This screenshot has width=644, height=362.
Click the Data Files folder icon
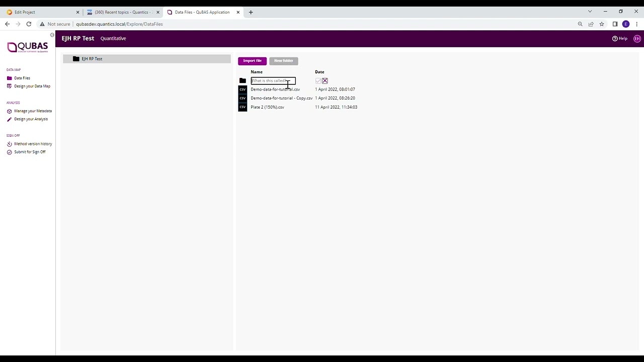coord(9,78)
